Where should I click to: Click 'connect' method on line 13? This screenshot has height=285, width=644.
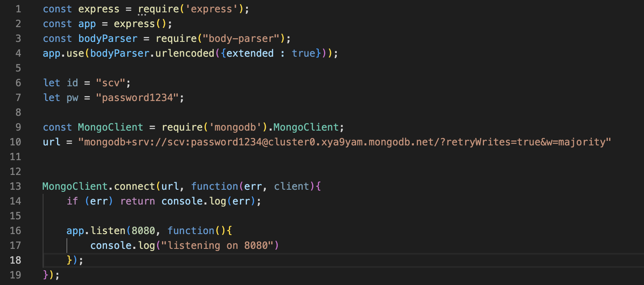point(135,186)
